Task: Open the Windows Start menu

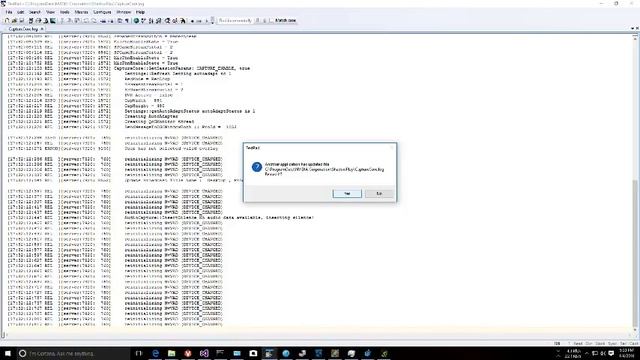Action: point(8,353)
